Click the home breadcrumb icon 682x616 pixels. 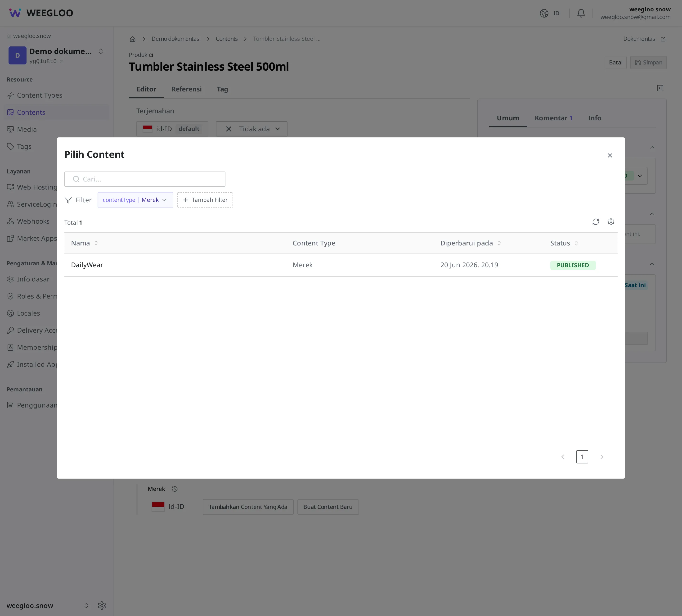(x=133, y=39)
